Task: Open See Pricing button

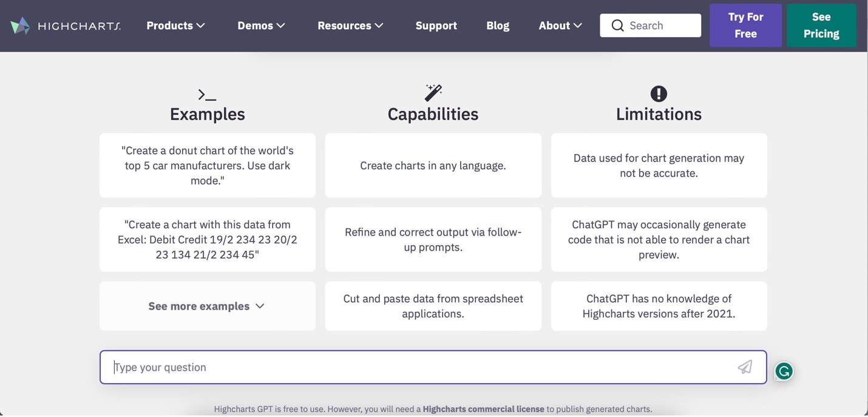Action: pos(821,25)
